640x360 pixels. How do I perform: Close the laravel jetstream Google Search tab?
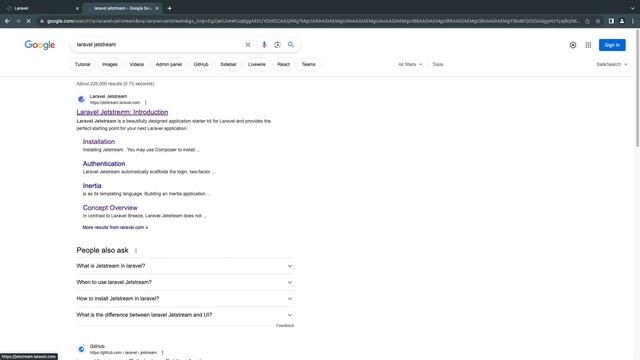pyautogui.click(x=157, y=8)
